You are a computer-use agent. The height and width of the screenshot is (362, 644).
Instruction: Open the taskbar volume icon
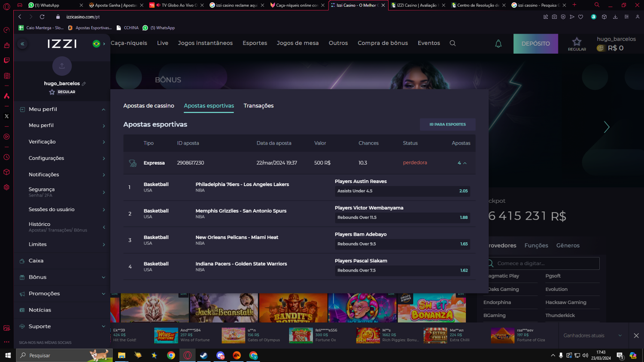(x=585, y=356)
